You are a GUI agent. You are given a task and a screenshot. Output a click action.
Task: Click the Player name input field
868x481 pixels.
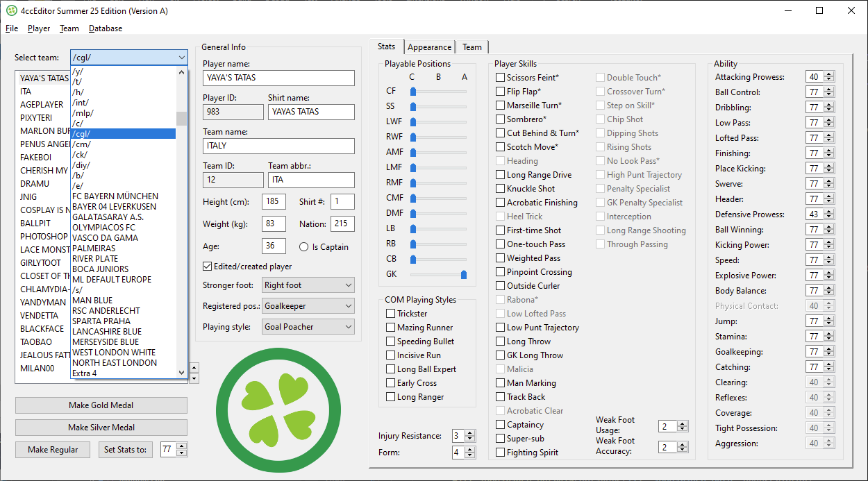[278, 78]
